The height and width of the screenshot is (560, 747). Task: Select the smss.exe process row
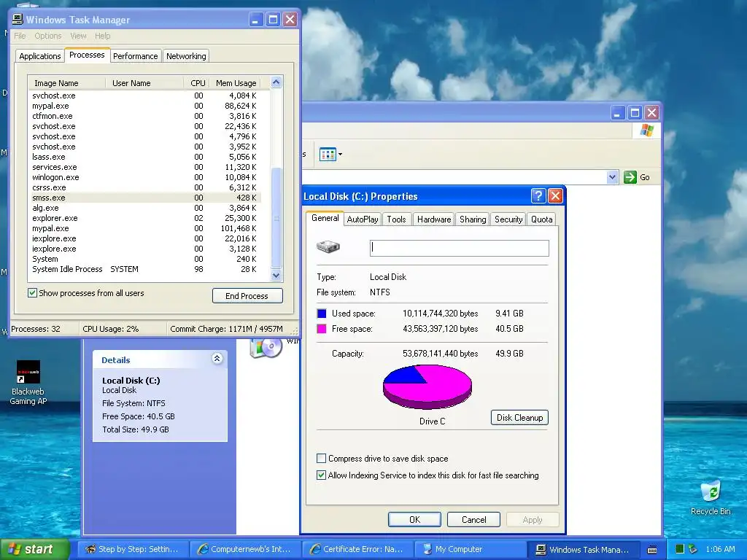(x=145, y=198)
